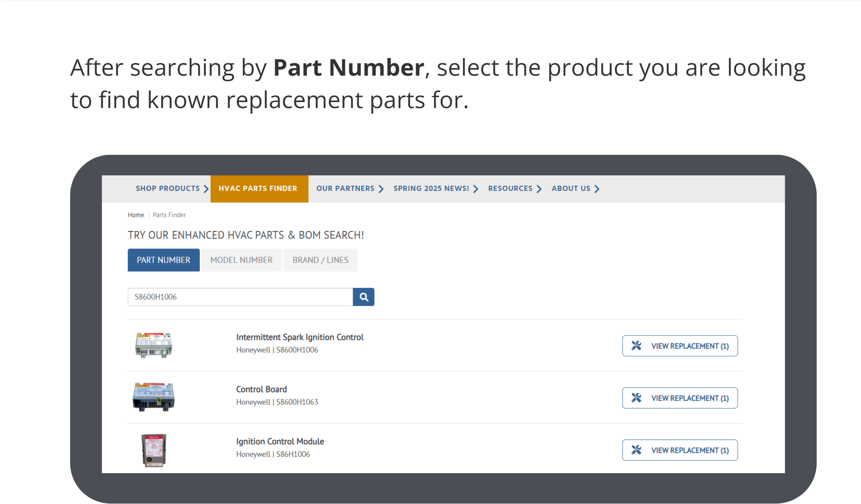Expand Shop Products chevron arrow

(206, 189)
